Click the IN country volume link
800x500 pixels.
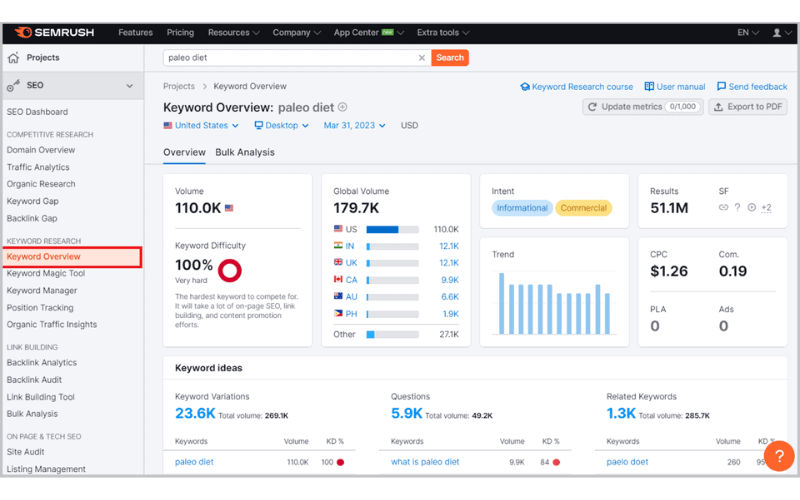[x=449, y=246]
